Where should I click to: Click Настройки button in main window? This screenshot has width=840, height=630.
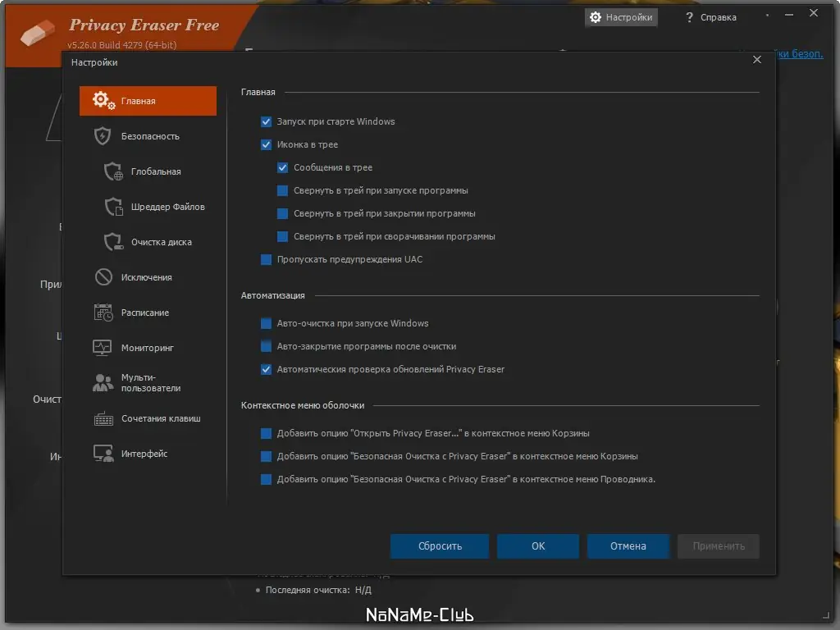[621, 17]
